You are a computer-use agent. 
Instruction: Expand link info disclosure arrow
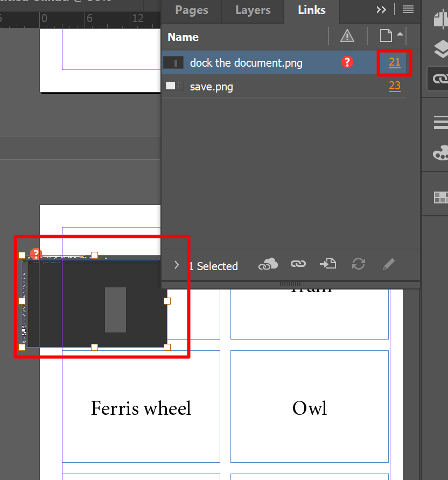point(177,265)
